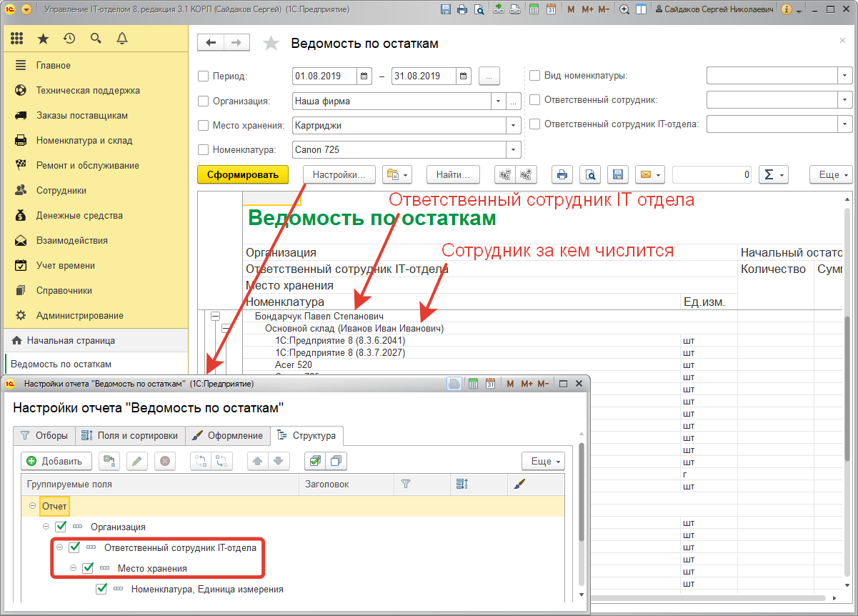
Task: Add report to favorites with the star
Action: [271, 44]
